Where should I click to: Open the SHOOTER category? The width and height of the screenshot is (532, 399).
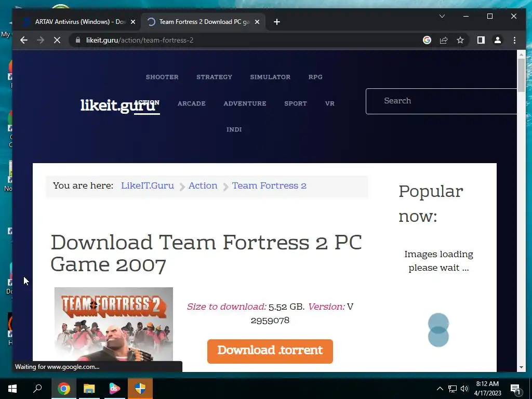pos(162,77)
